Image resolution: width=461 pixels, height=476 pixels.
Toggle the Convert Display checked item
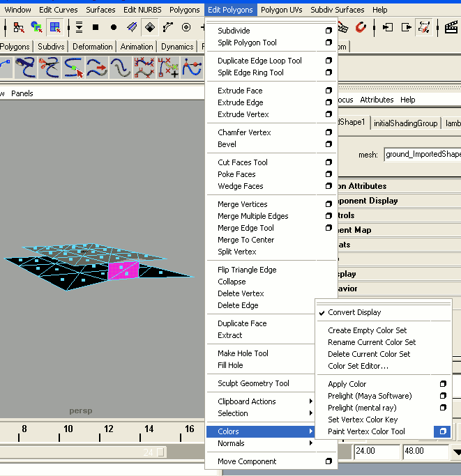tap(354, 312)
